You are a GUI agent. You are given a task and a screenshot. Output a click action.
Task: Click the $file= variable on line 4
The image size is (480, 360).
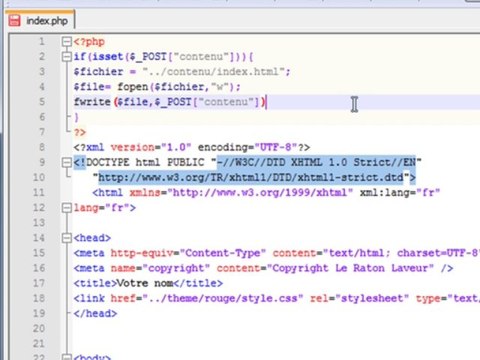coord(92,87)
